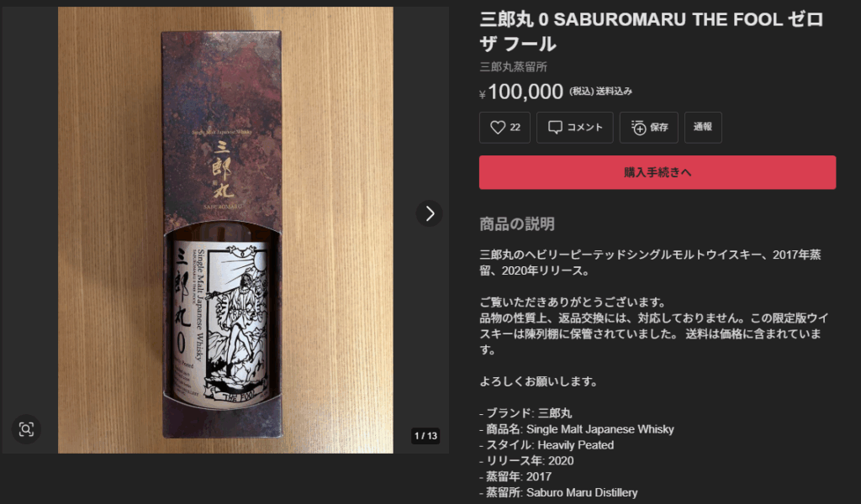861x504 pixels.
Task: Click the main whisky product photo
Action: tap(225, 230)
